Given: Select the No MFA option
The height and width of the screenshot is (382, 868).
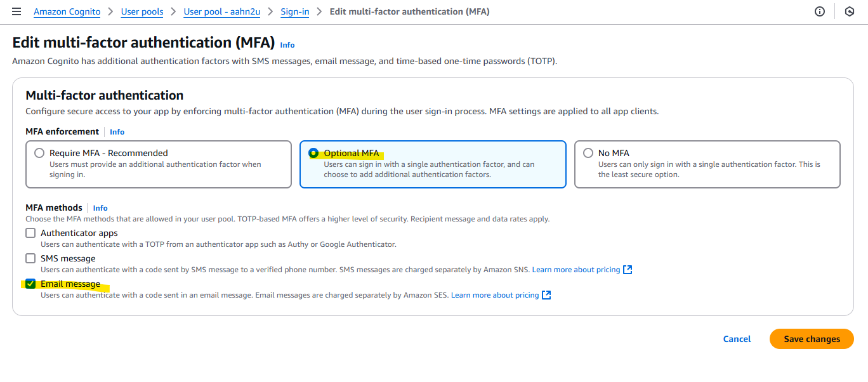Looking at the screenshot, I should (589, 152).
